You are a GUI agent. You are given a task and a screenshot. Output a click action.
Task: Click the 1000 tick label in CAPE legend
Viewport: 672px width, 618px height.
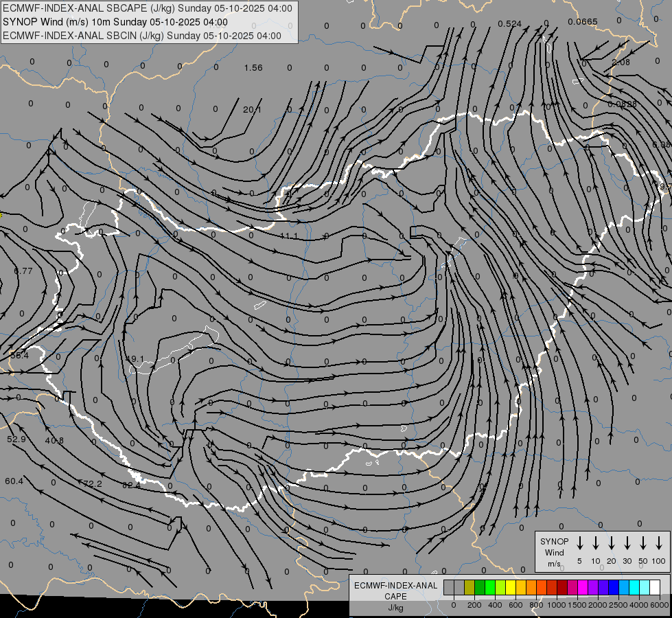[x=557, y=605]
